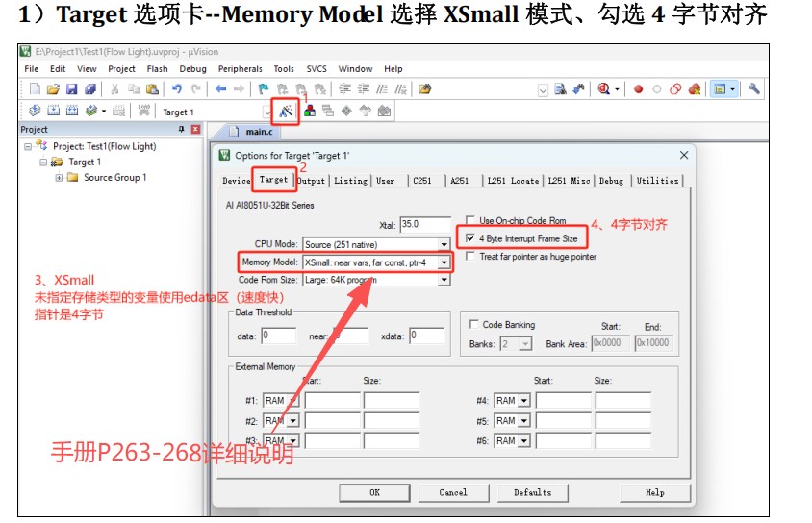Navigate forwards with the gray arrow

(x=239, y=89)
